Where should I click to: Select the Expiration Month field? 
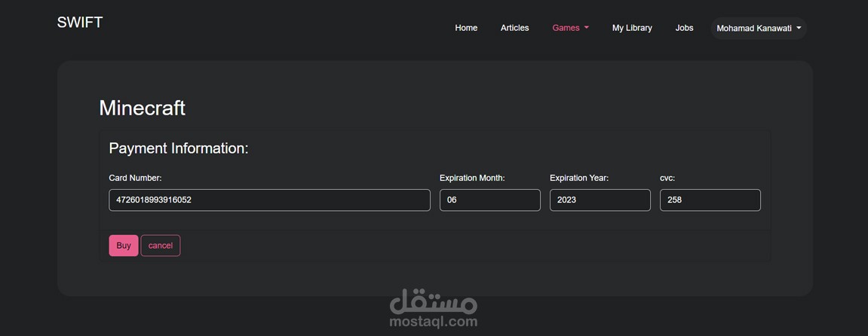pos(490,200)
